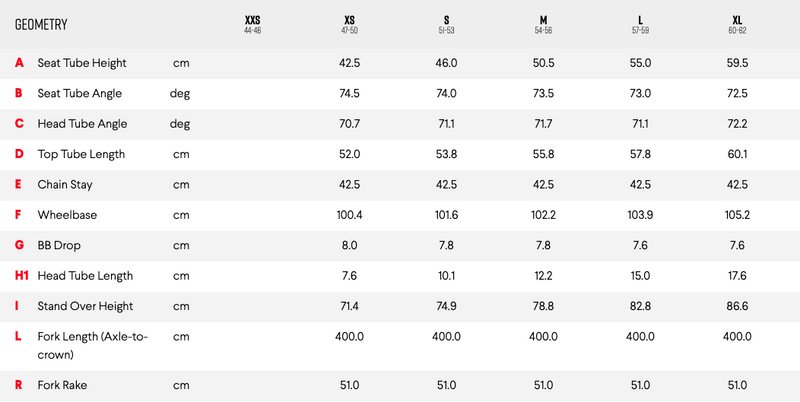Click the Wheelbase value 102.2 for M
This screenshot has height=402, width=800.
tap(543, 215)
